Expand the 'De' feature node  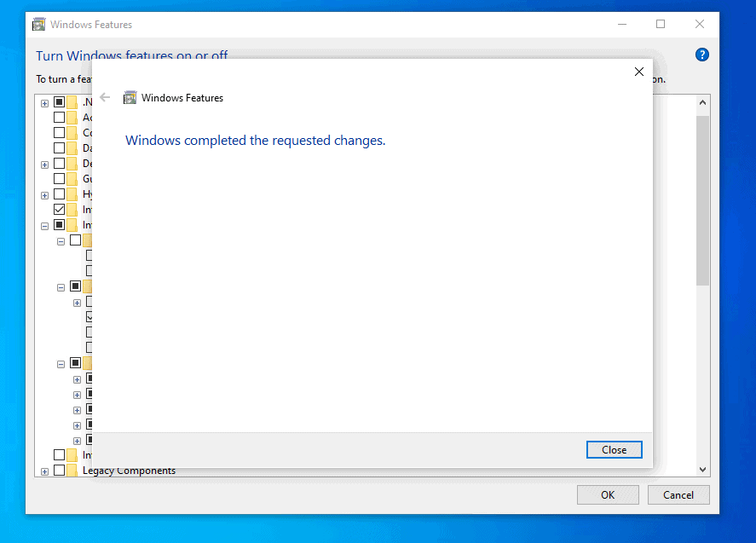point(45,165)
